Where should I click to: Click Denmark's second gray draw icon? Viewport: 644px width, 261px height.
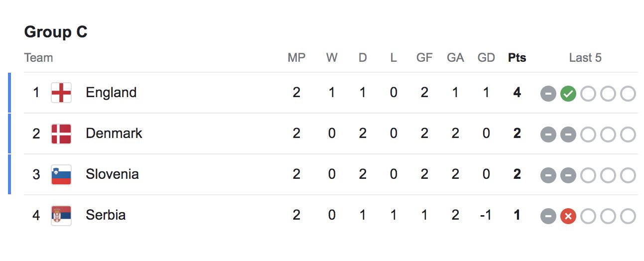[568, 134]
